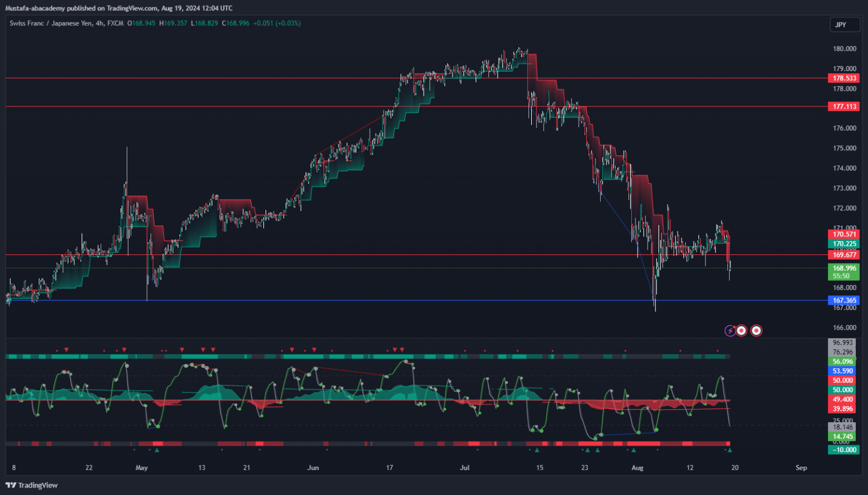The image size is (868, 495).
Task: Select the 178.533 red price label
Action: point(844,78)
